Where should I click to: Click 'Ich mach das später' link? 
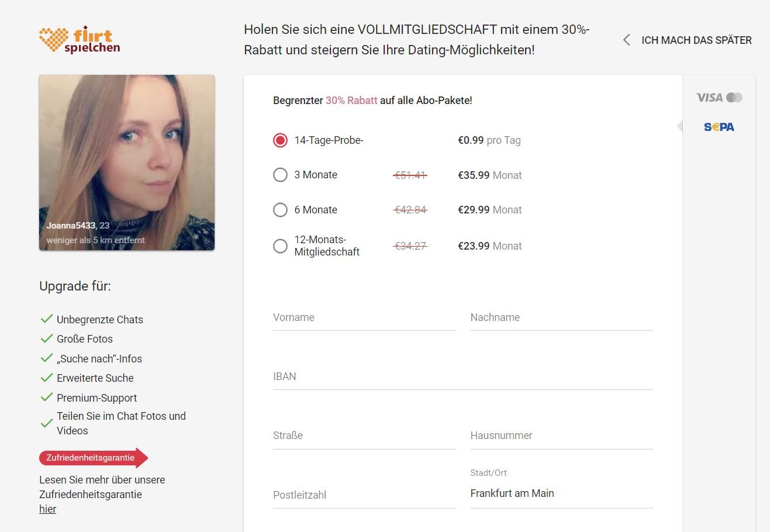click(696, 40)
